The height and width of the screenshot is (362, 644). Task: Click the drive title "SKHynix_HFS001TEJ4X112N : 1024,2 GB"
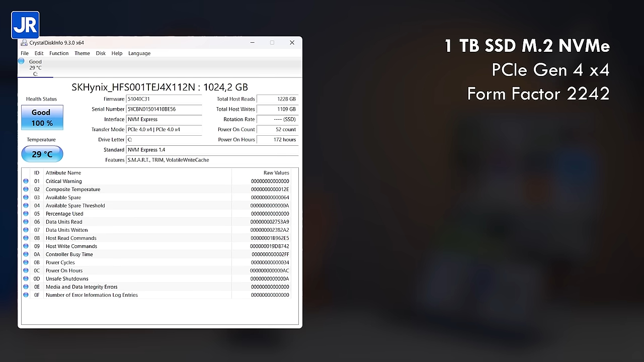point(159,87)
